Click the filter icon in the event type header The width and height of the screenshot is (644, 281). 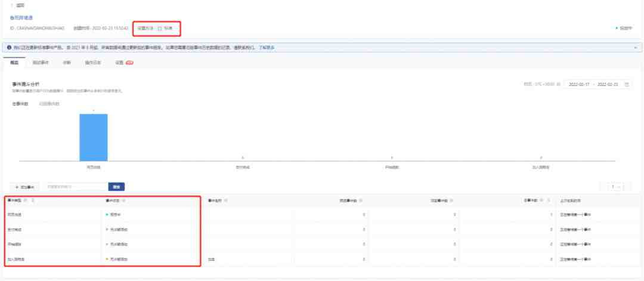pyautogui.click(x=26, y=200)
